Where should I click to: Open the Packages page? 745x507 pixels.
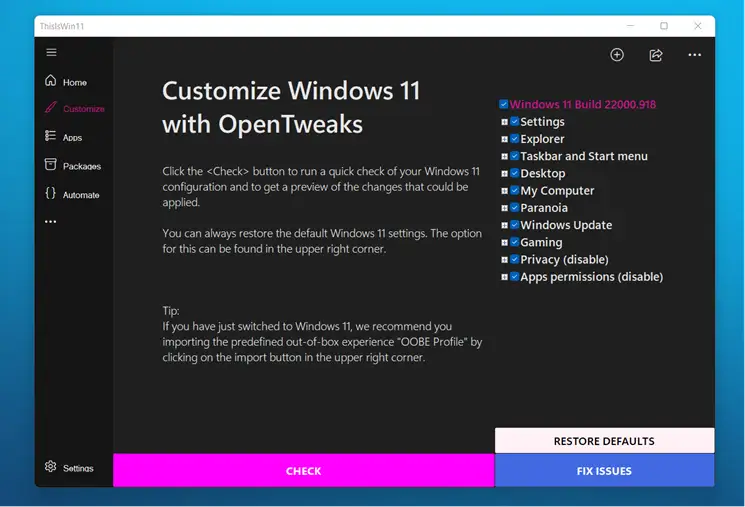tap(82, 166)
